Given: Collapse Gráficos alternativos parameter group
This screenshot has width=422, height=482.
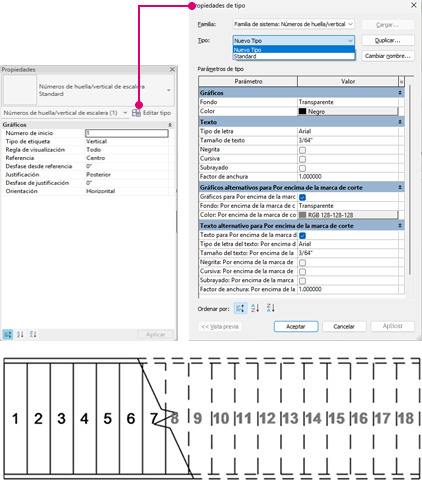Looking at the screenshot, I should pos(400,187).
